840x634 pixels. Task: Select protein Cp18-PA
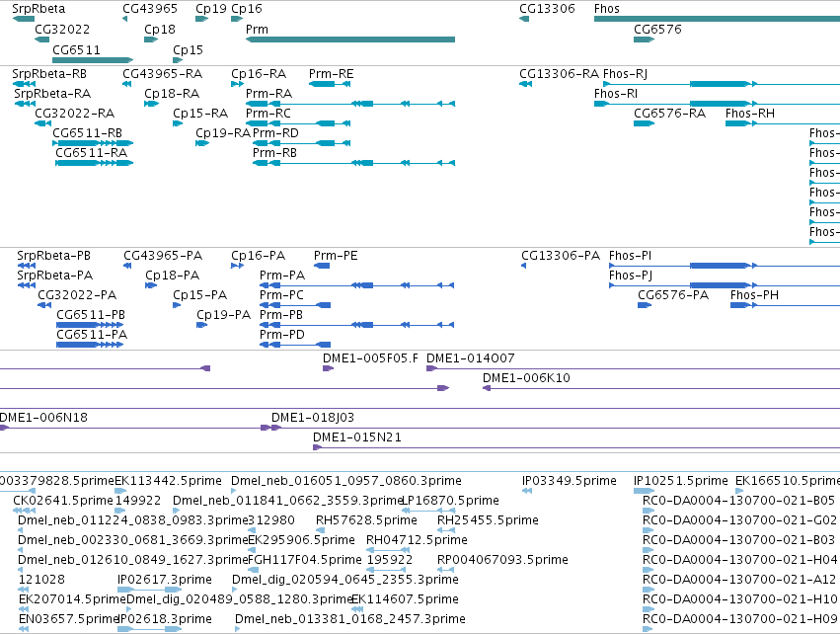click(172, 276)
